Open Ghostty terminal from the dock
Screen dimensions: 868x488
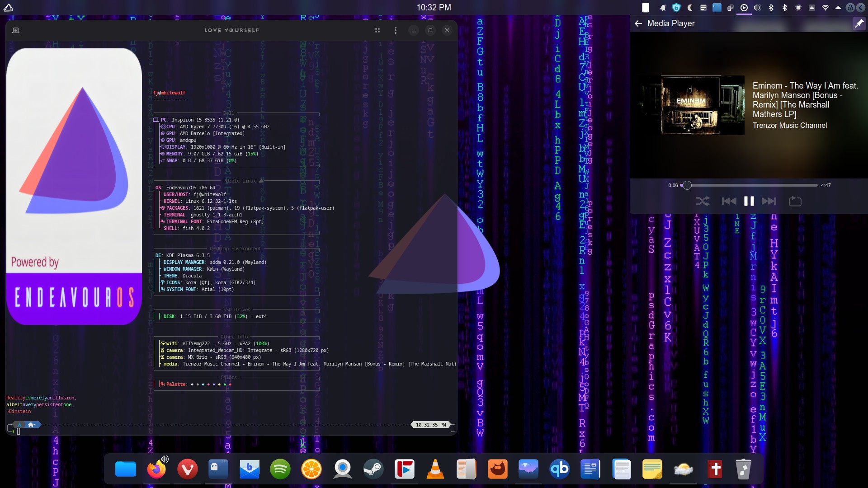coord(218,469)
